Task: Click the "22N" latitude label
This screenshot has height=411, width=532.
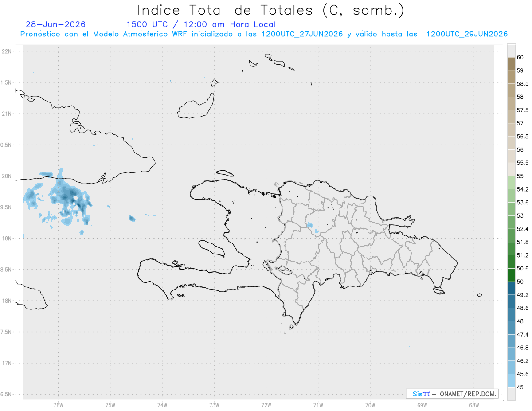Action: tap(8, 51)
